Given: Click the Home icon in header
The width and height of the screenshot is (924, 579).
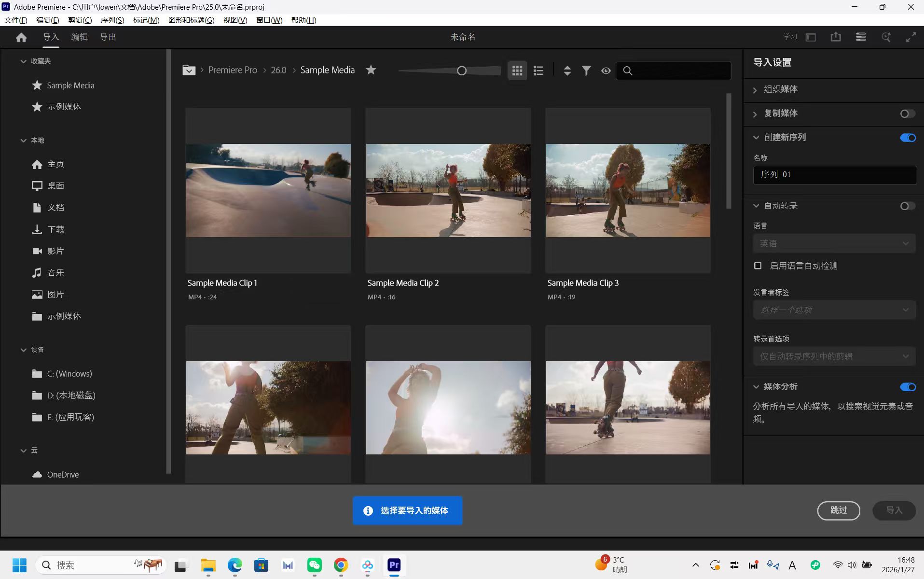Looking at the screenshot, I should [21, 37].
